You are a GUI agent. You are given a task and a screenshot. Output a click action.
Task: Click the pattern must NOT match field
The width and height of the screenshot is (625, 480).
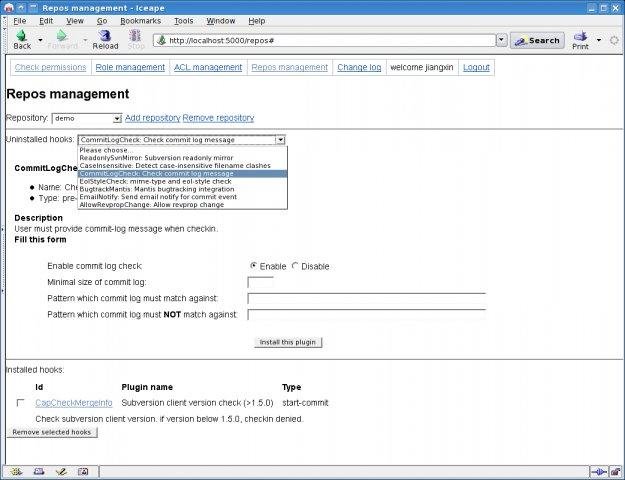pos(366,315)
